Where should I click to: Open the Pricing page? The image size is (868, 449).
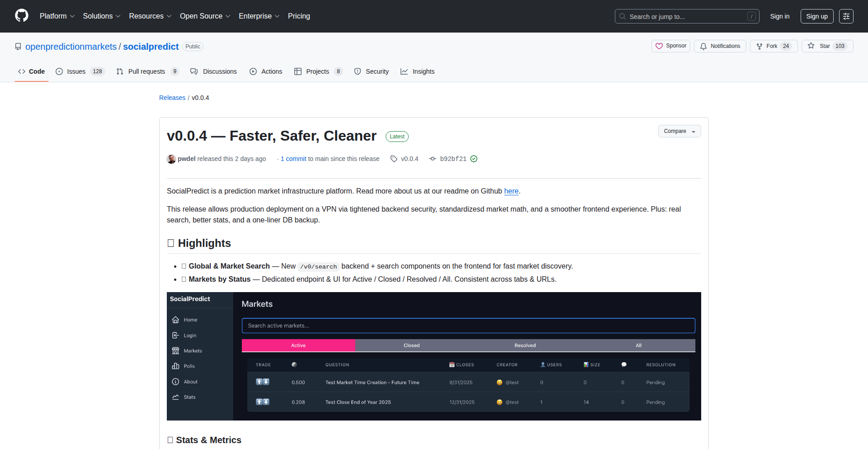click(x=299, y=16)
